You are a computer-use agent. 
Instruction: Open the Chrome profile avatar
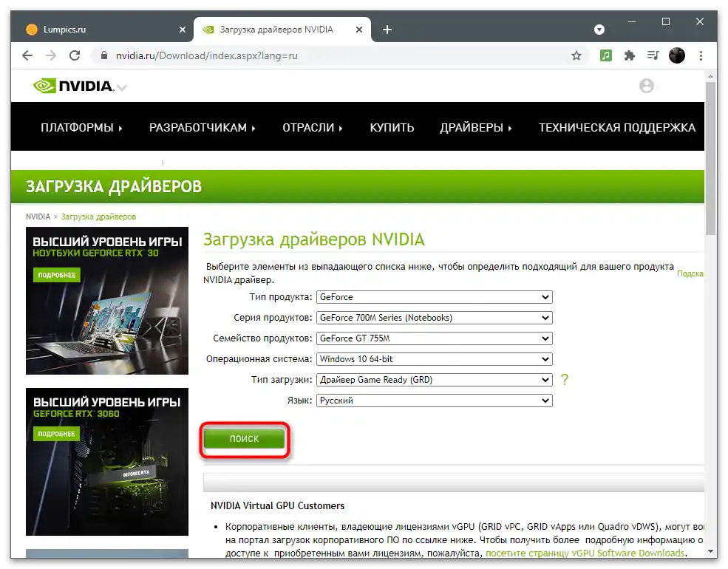pyautogui.click(x=677, y=55)
